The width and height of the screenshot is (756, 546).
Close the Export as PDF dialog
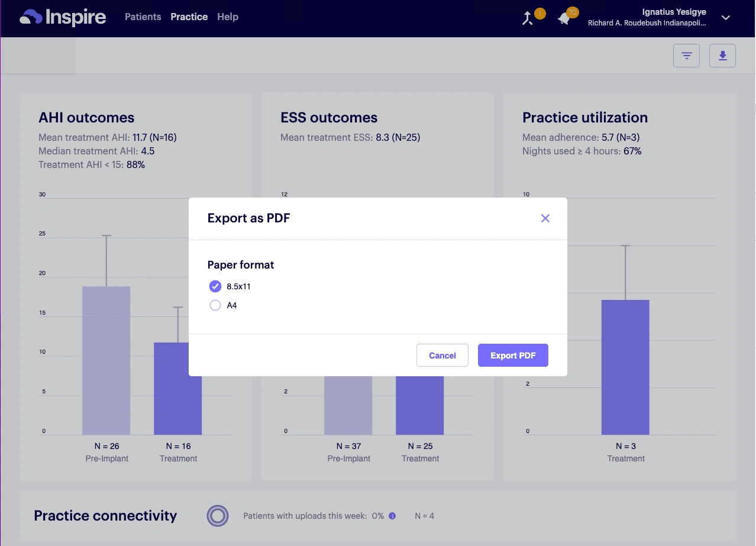[x=545, y=218]
